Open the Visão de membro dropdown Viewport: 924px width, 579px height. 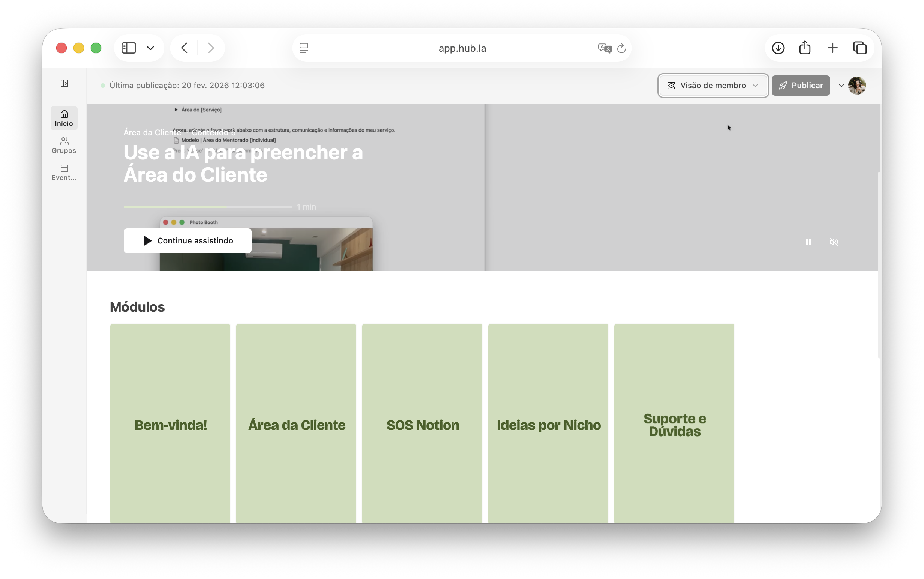(713, 85)
